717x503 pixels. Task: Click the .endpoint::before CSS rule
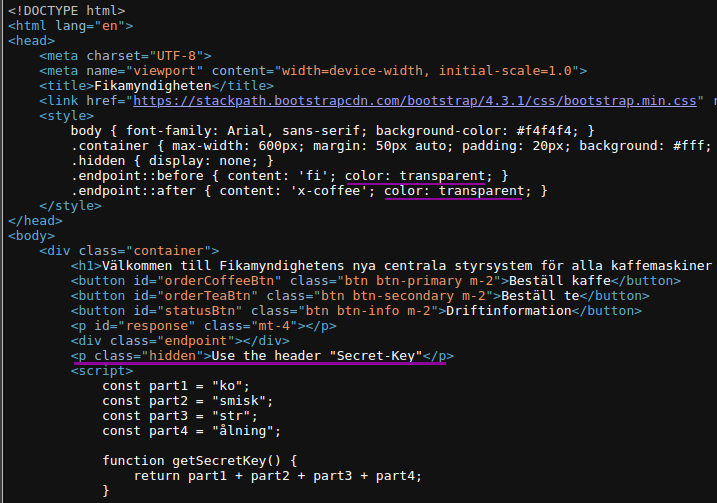coord(290,175)
